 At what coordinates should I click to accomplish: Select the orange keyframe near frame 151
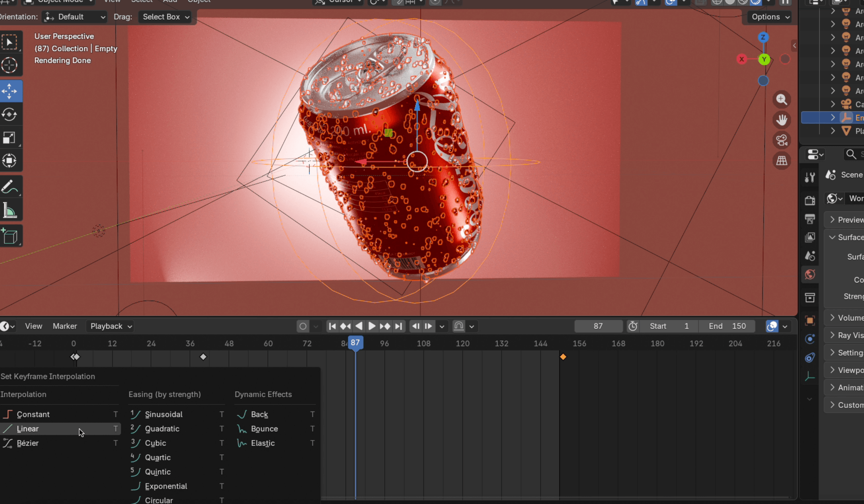click(x=563, y=357)
